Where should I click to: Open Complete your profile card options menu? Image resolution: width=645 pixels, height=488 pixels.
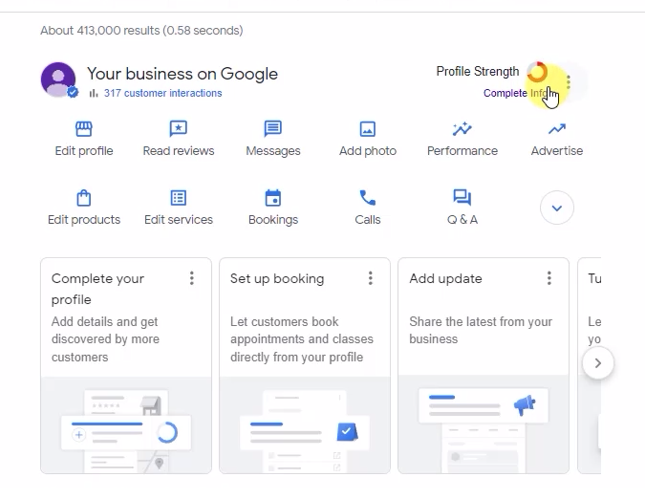point(192,278)
